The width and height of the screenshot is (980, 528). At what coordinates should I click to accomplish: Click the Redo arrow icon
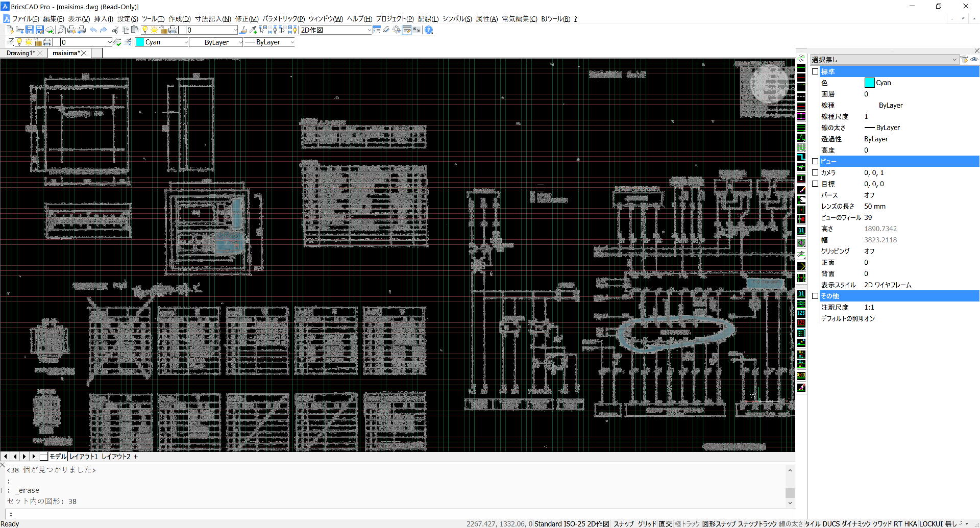[x=103, y=30]
